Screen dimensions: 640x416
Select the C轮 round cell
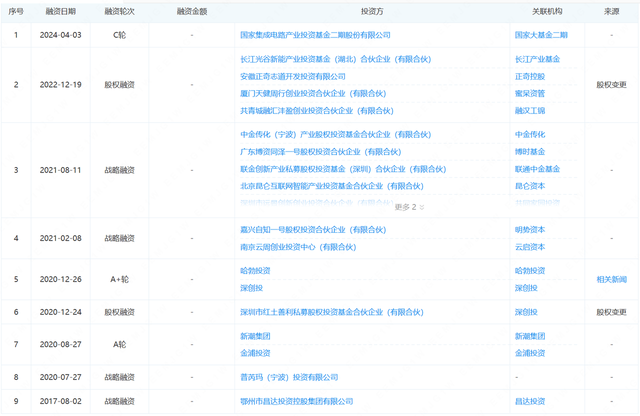point(119,35)
